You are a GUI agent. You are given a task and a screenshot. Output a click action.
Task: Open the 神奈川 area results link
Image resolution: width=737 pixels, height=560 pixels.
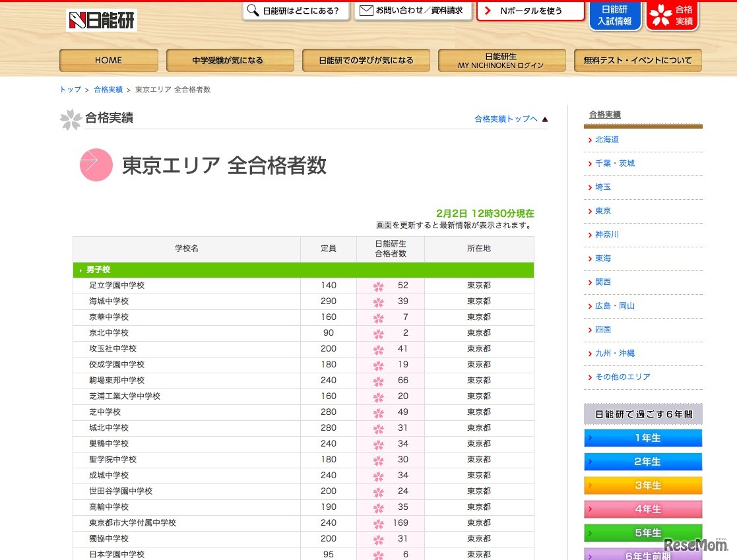point(606,234)
